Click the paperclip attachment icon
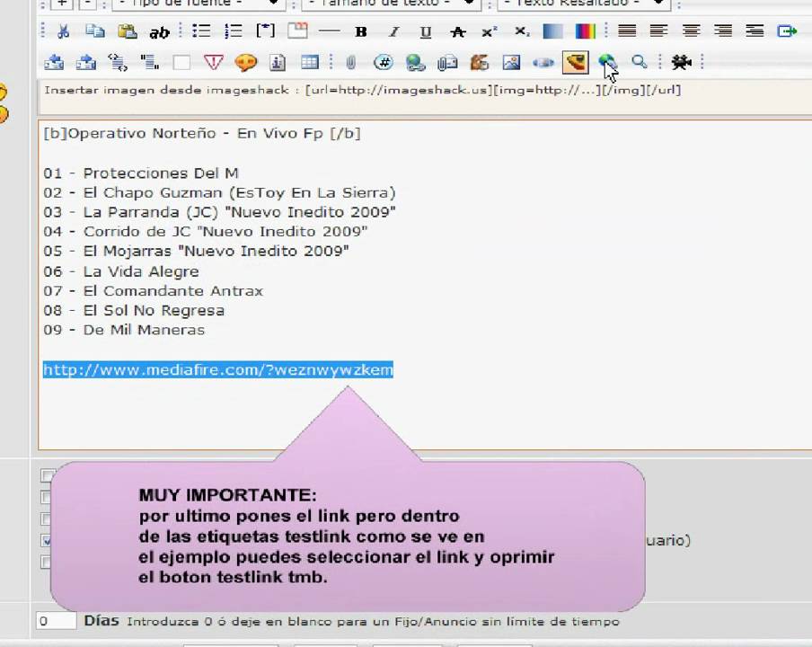 [x=350, y=63]
